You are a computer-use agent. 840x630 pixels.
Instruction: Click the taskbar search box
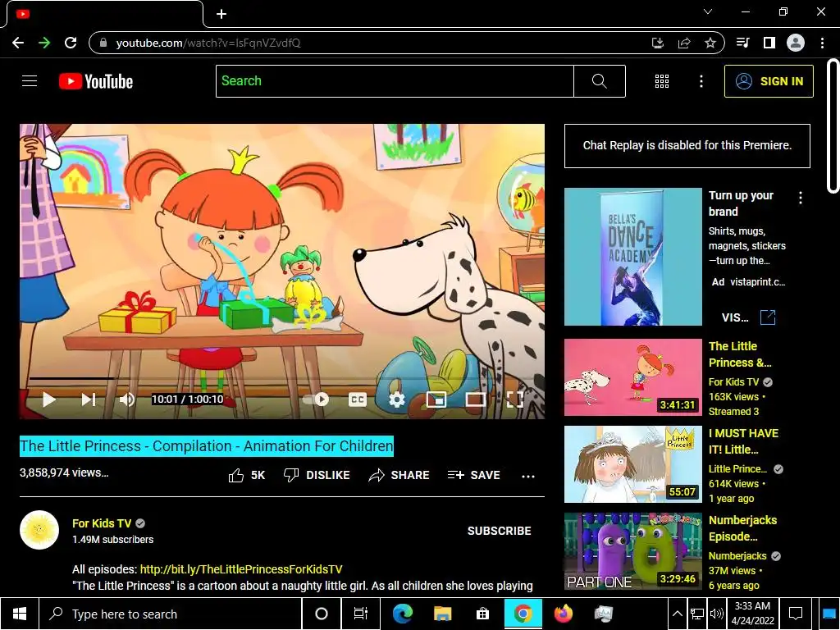[170, 614]
